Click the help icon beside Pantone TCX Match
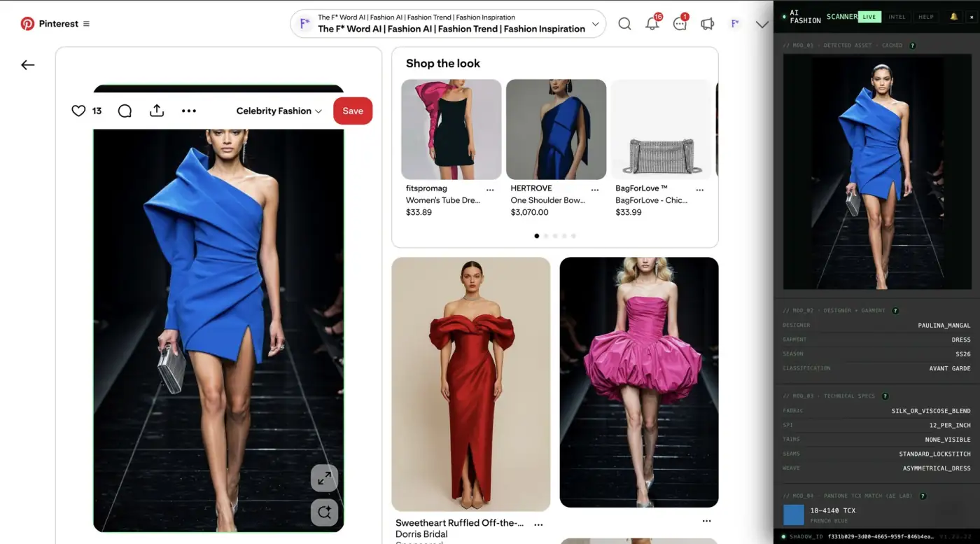The height and width of the screenshot is (544, 980). click(x=923, y=496)
